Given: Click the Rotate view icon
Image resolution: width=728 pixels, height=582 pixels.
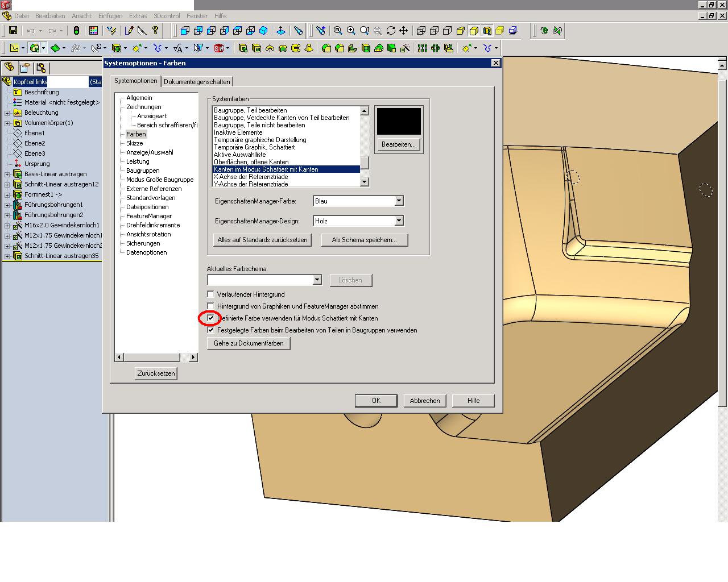Looking at the screenshot, I should pyautogui.click(x=391, y=31).
